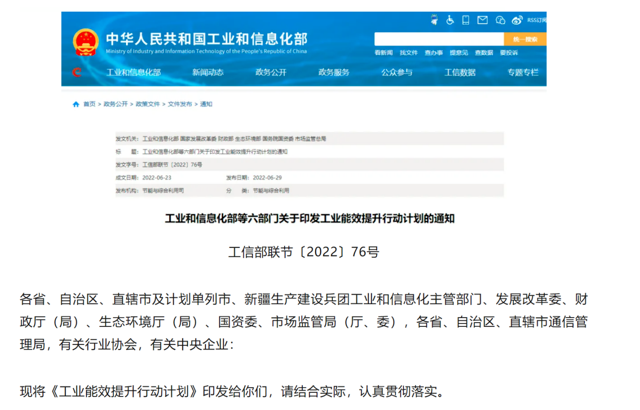
Task: Click the 看新闻 quick link
Action: click(384, 53)
